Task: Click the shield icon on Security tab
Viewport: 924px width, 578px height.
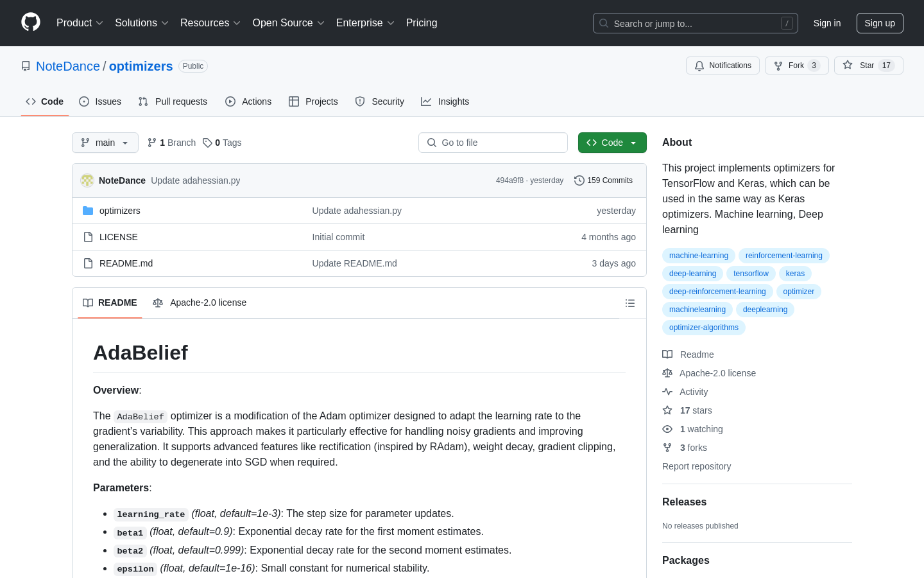Action: pyautogui.click(x=360, y=101)
